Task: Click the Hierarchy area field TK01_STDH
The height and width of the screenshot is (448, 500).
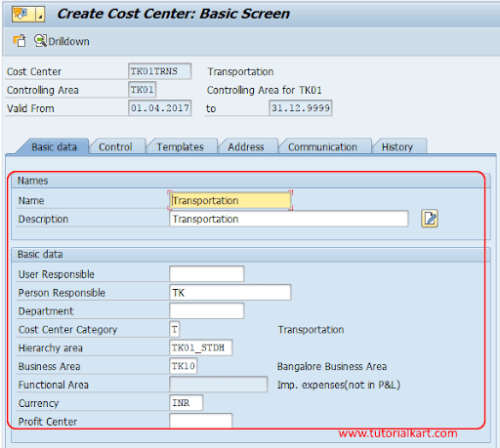Action: (201, 347)
